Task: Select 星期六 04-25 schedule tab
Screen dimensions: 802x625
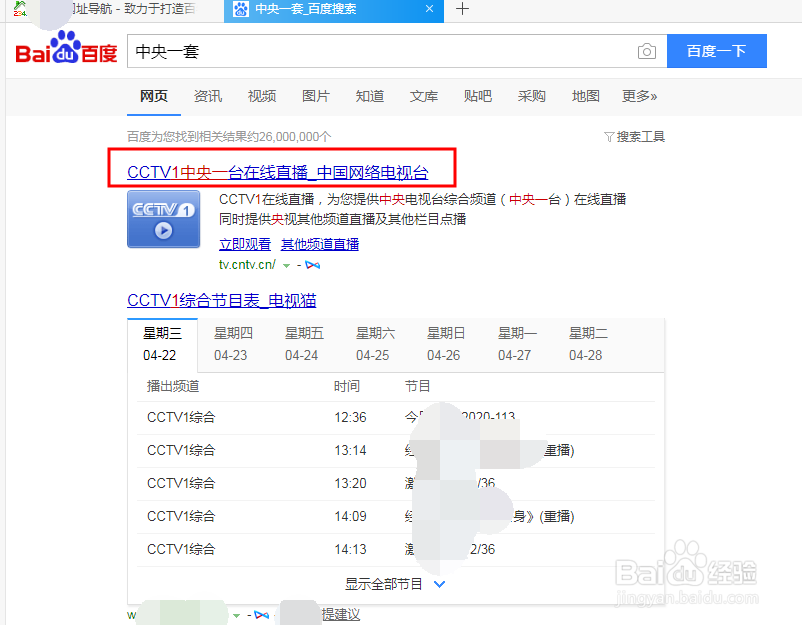Action: [375, 344]
